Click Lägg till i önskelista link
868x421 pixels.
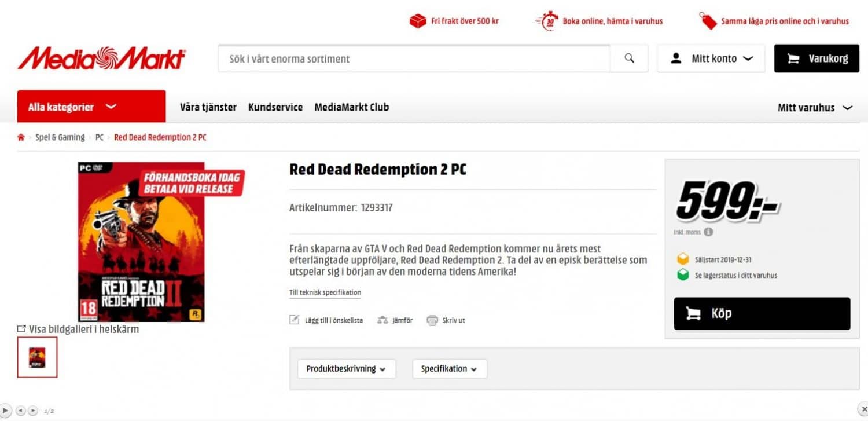pos(334,320)
